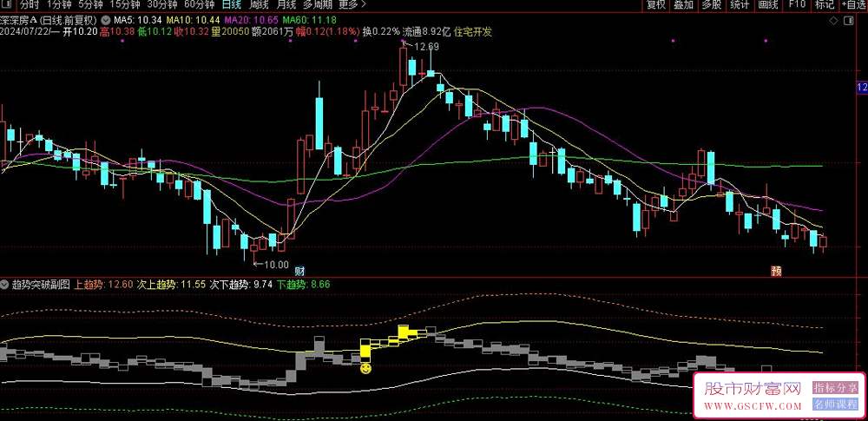Expand the dropdown arrow beside 深深房A title
868x421 pixels.
point(106,20)
